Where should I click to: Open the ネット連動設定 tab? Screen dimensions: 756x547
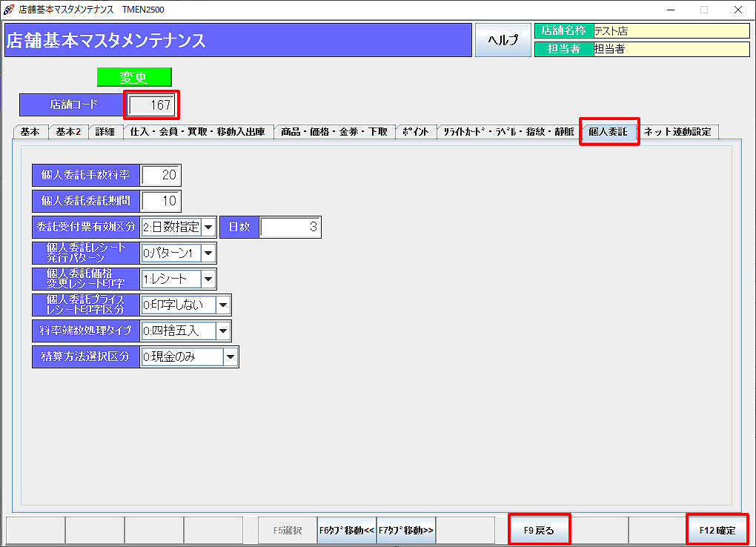click(677, 132)
